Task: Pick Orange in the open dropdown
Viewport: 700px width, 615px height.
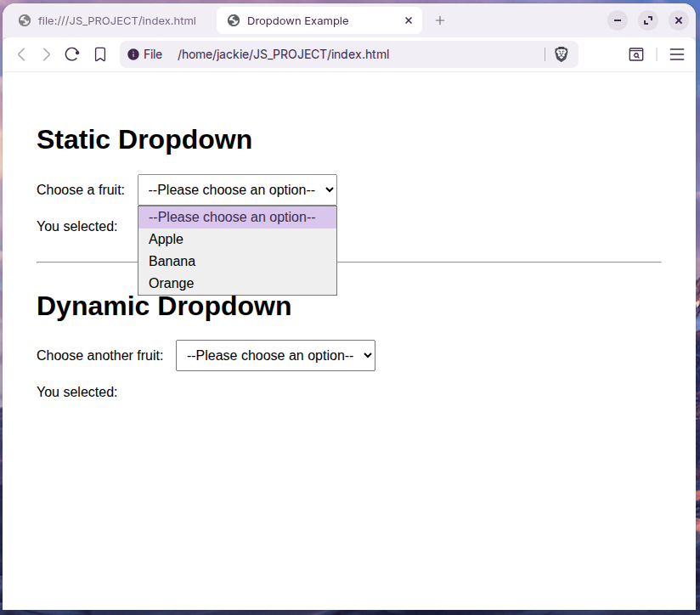Action: [172, 284]
